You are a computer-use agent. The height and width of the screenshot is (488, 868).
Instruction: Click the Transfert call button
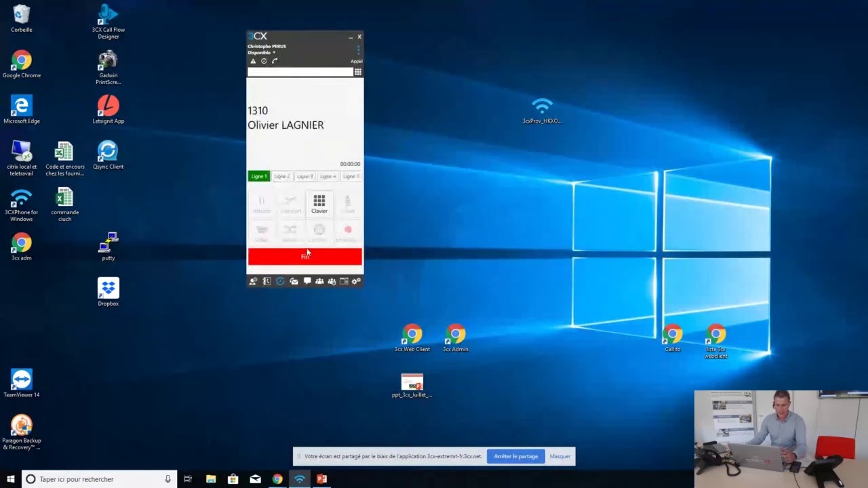point(290,203)
